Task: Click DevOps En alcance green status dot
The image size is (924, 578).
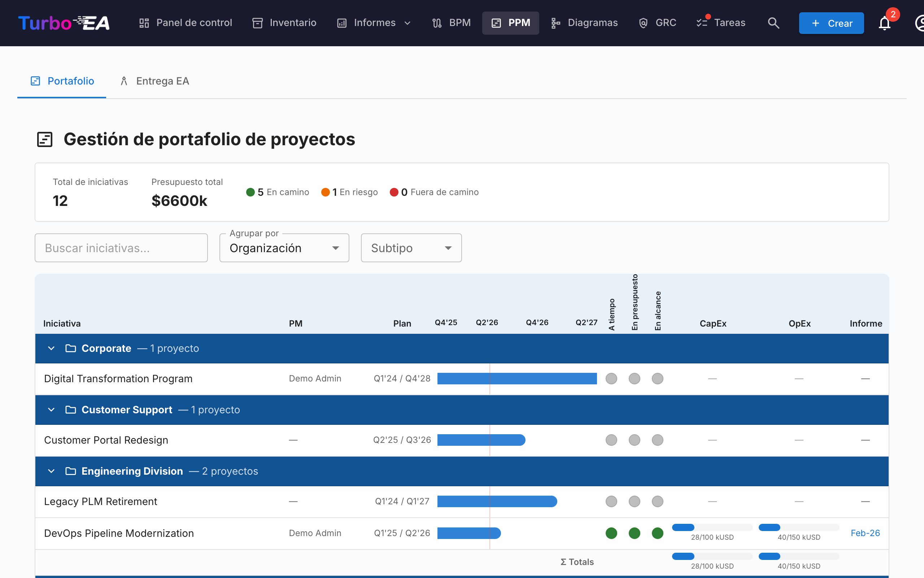Action: (658, 533)
